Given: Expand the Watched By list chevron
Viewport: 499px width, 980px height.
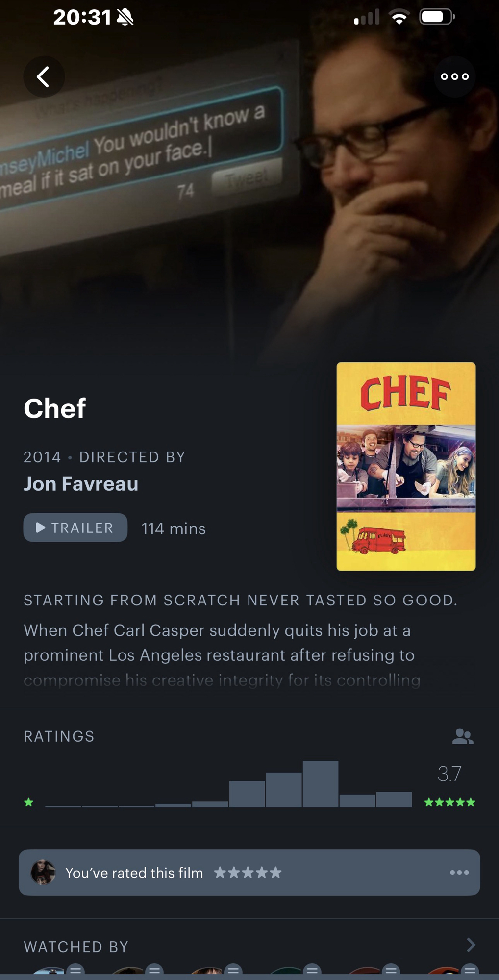Looking at the screenshot, I should pyautogui.click(x=471, y=945).
